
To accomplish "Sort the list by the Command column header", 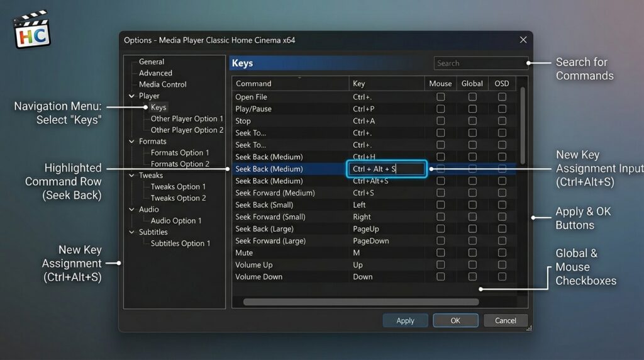I will coord(291,84).
